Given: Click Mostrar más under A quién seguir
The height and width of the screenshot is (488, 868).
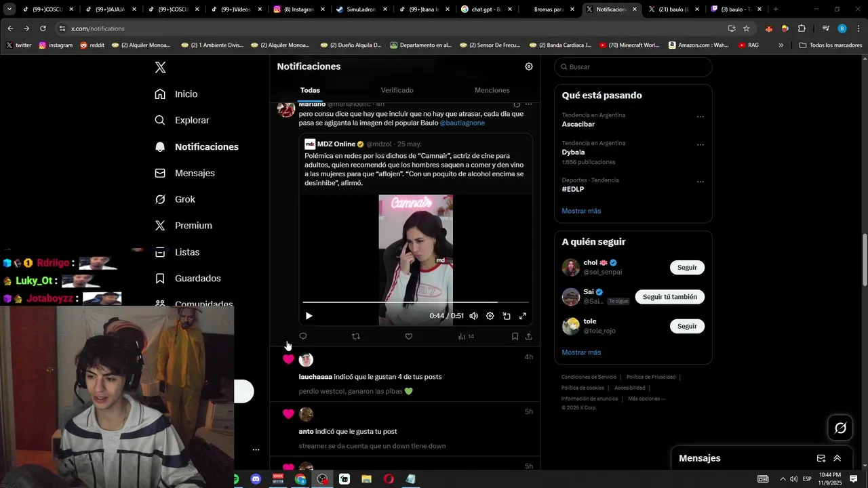Looking at the screenshot, I should click(581, 352).
